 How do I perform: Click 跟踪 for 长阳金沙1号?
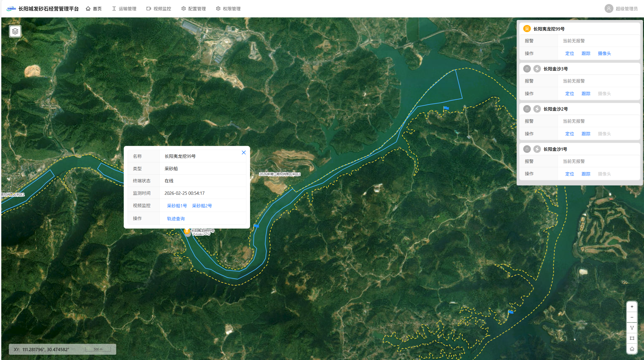coord(586,174)
